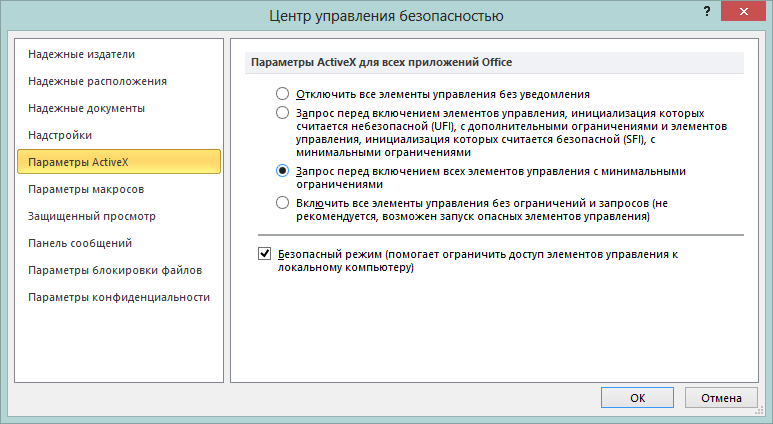Click the 'Центр управления безопасностью' title bar
The width and height of the screenshot is (773, 424).
(386, 15)
